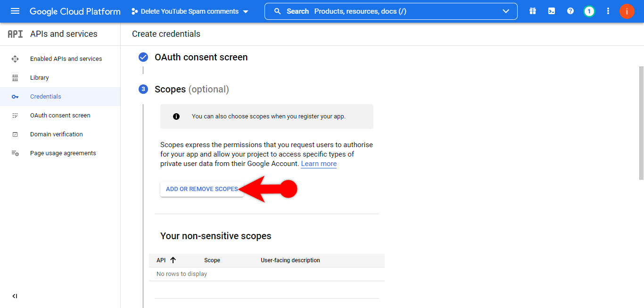
Task: Click the Search products, resources, docs field
Action: pyautogui.click(x=391, y=11)
